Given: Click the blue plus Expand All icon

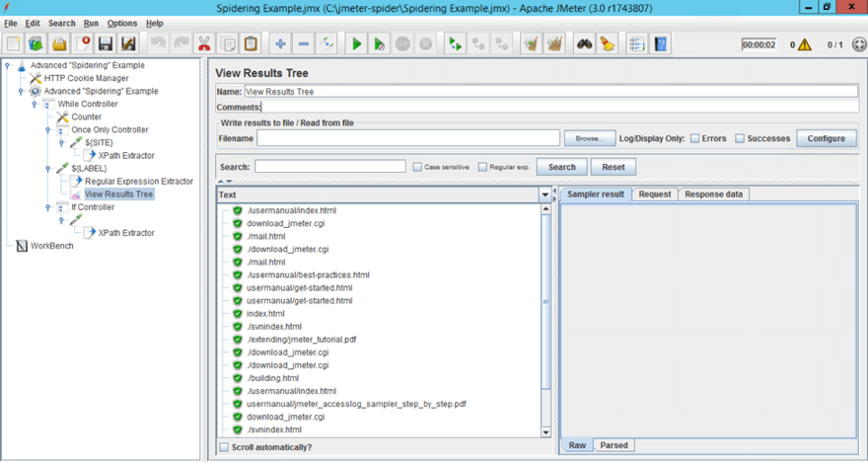Looking at the screenshot, I should pyautogui.click(x=280, y=43).
